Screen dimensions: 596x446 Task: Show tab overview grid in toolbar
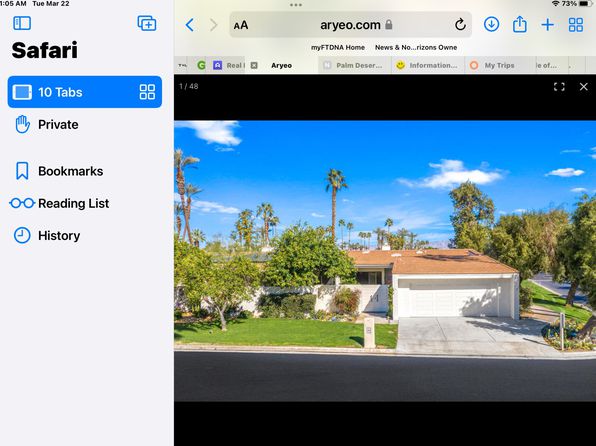point(575,25)
